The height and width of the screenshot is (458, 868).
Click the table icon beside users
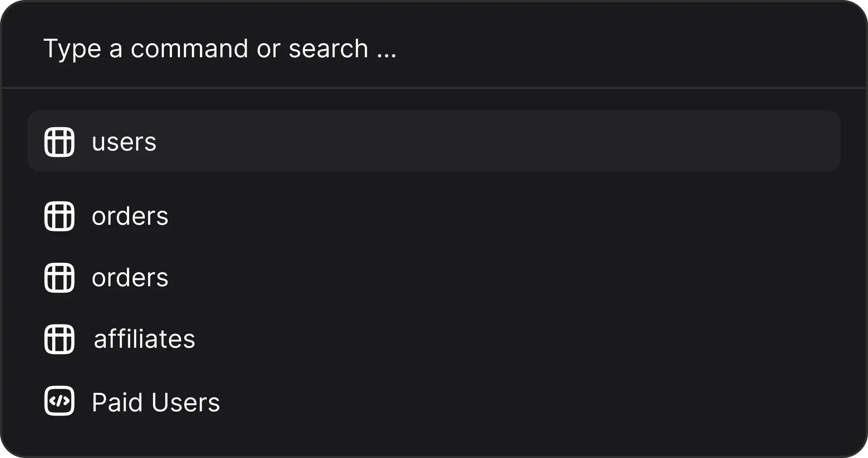tap(59, 142)
